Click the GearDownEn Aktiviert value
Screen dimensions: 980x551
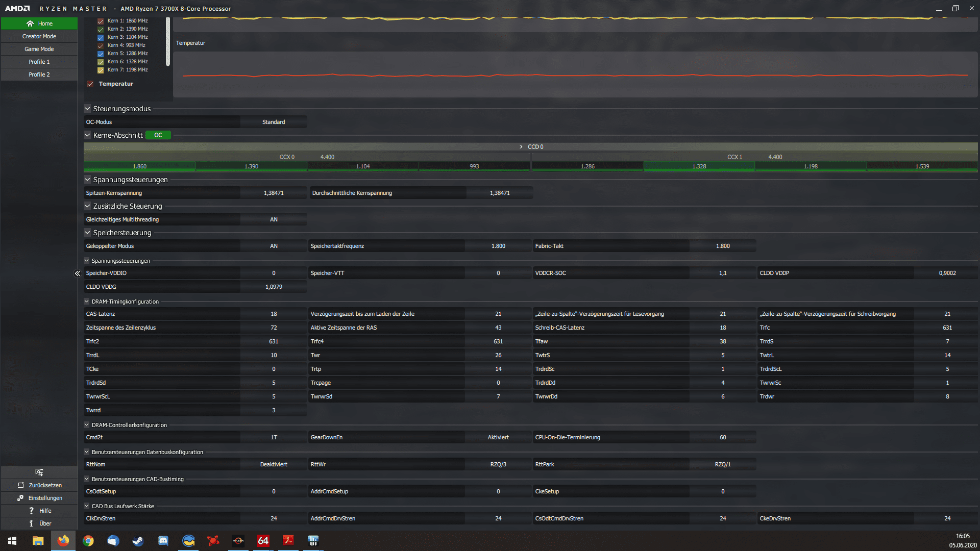click(498, 437)
